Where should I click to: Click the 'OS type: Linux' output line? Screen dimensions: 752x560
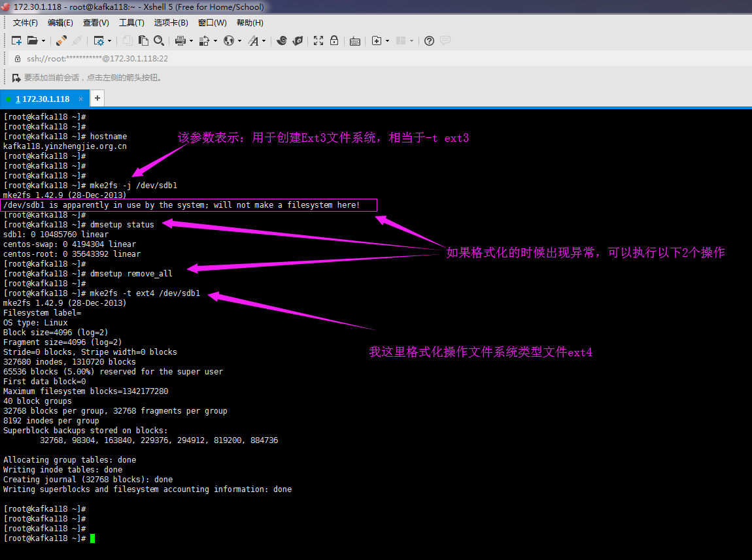click(35, 323)
